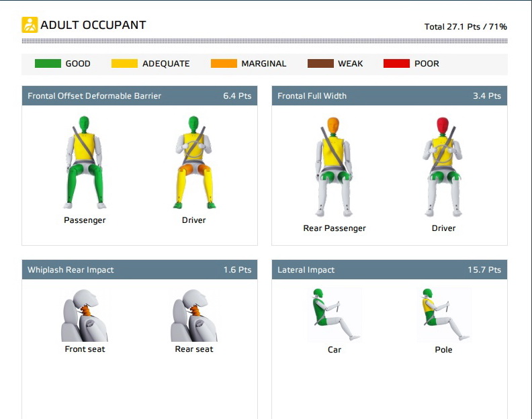Click the 'Passenger' label under frontal offset
This screenshot has width=532, height=419.
(85, 220)
